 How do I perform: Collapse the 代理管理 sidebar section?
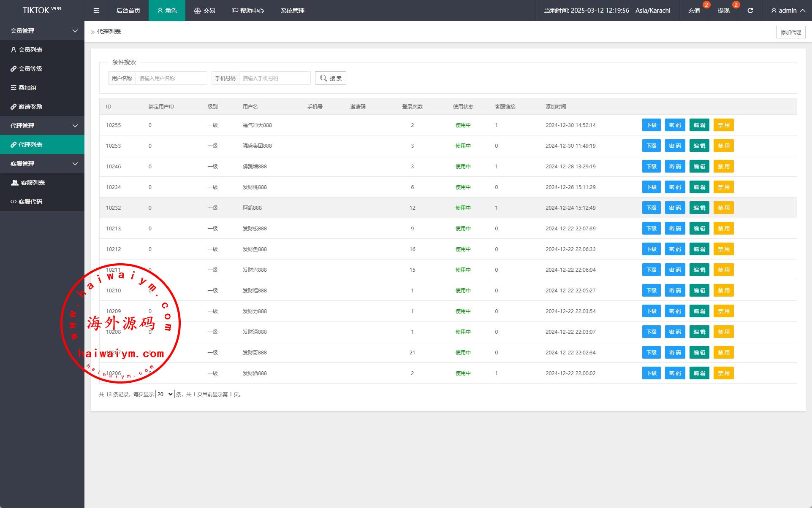(x=42, y=126)
